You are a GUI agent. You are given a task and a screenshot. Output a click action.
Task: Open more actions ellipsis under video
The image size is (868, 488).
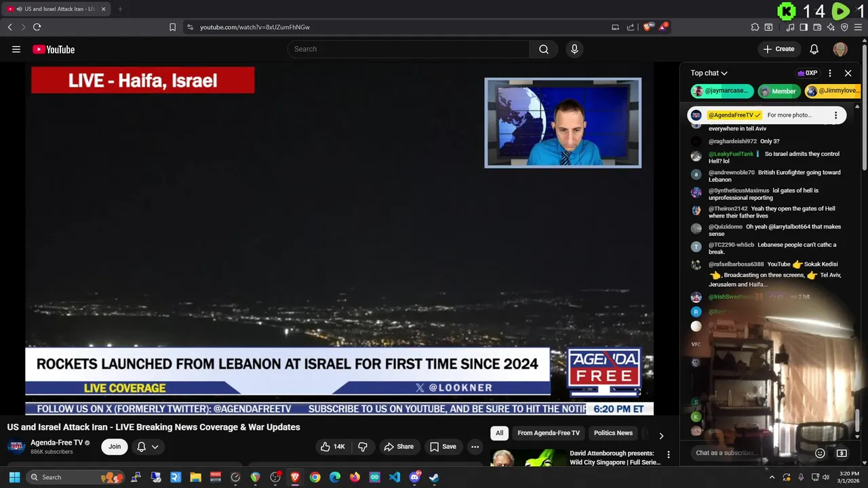pyautogui.click(x=475, y=447)
